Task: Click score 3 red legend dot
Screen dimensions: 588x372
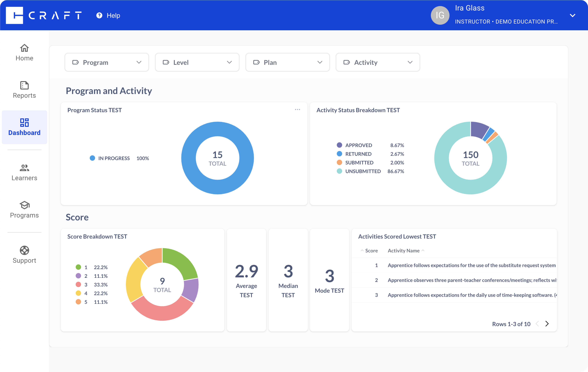Action: pos(78,284)
